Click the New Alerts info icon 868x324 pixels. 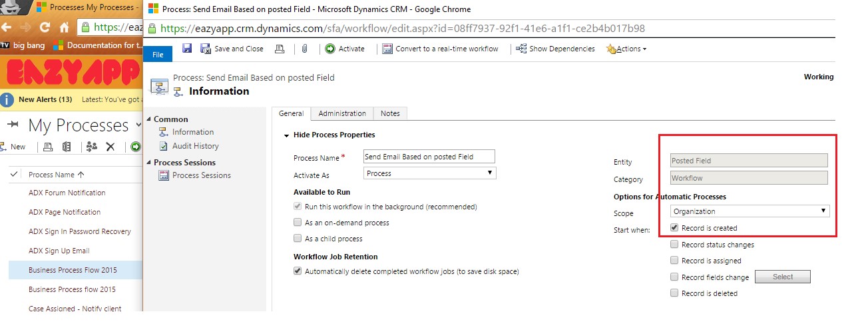(7, 100)
